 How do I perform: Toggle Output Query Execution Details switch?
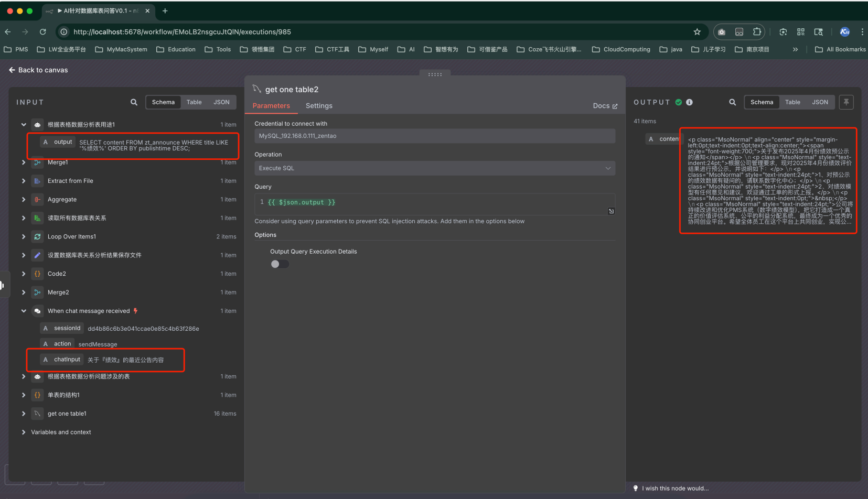[280, 264]
